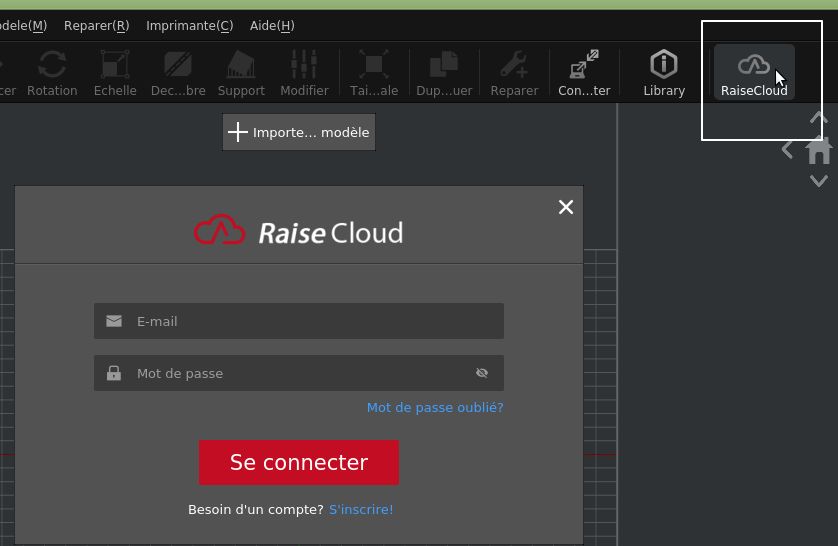
Task: Rotate view left with left chevron
Action: 787,150
